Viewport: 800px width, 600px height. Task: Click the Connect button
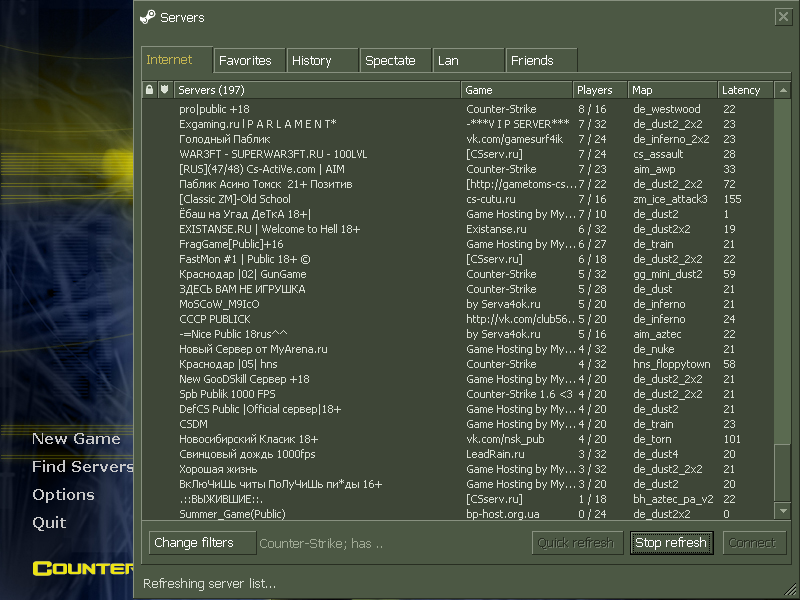[754, 542]
